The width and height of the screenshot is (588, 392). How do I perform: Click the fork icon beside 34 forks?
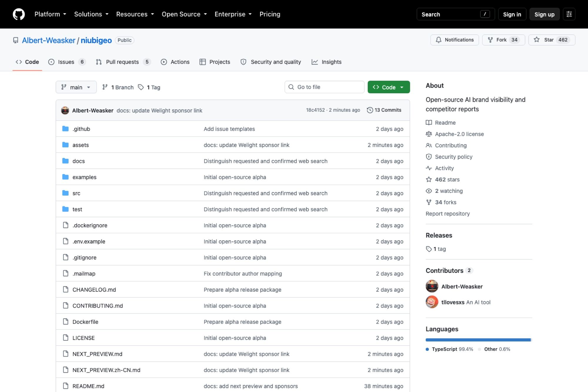point(429,202)
